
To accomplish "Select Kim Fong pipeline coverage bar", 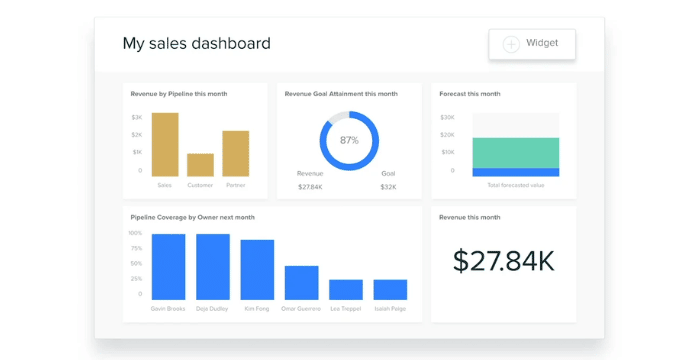I will pyautogui.click(x=257, y=270).
